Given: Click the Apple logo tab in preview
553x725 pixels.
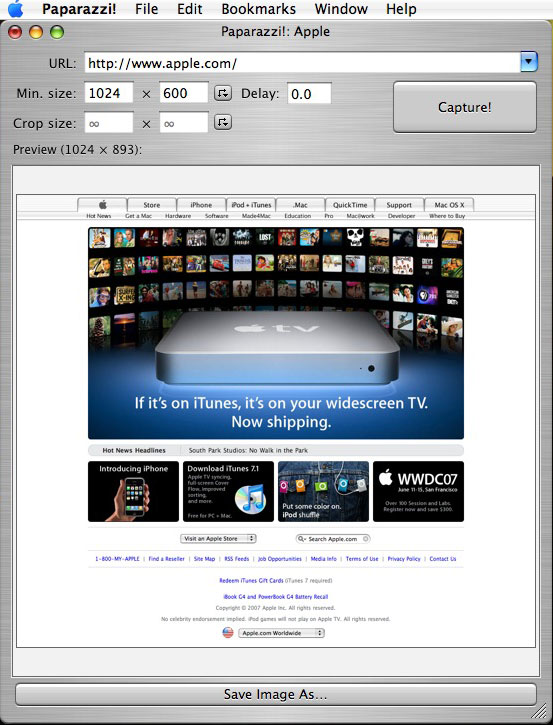Looking at the screenshot, I should [x=102, y=204].
